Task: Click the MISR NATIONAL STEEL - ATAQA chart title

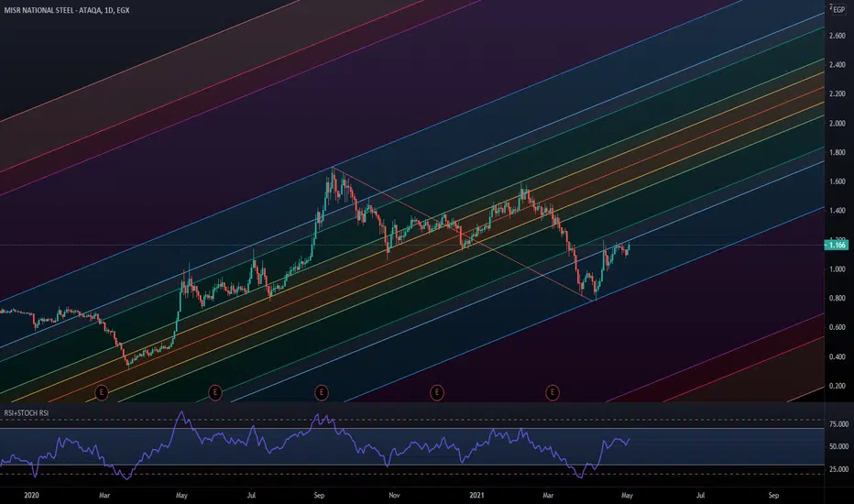Action: tap(67, 10)
